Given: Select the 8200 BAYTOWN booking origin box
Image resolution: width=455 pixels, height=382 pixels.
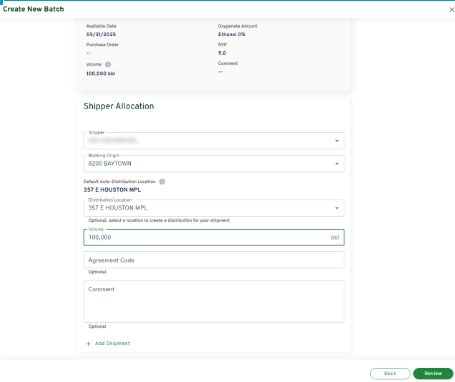Looking at the screenshot, I should click(x=214, y=164).
